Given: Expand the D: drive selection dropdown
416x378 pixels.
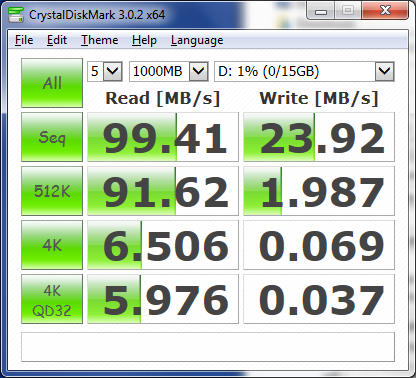Looking at the screenshot, I should click(x=385, y=71).
